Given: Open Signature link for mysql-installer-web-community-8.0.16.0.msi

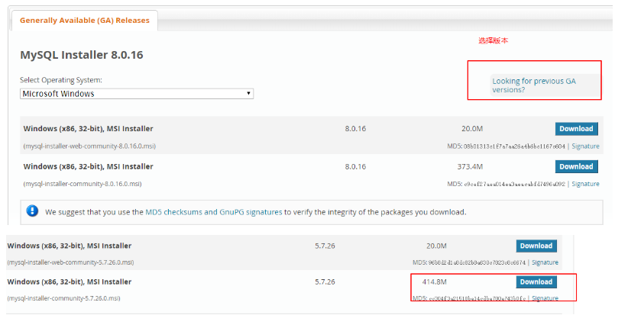Looking at the screenshot, I should click(x=585, y=146).
